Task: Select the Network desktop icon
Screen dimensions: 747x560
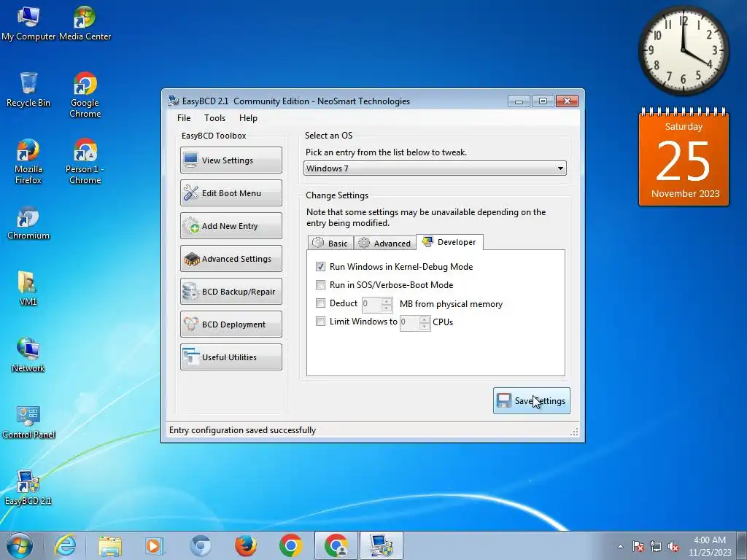Action: click(28, 355)
